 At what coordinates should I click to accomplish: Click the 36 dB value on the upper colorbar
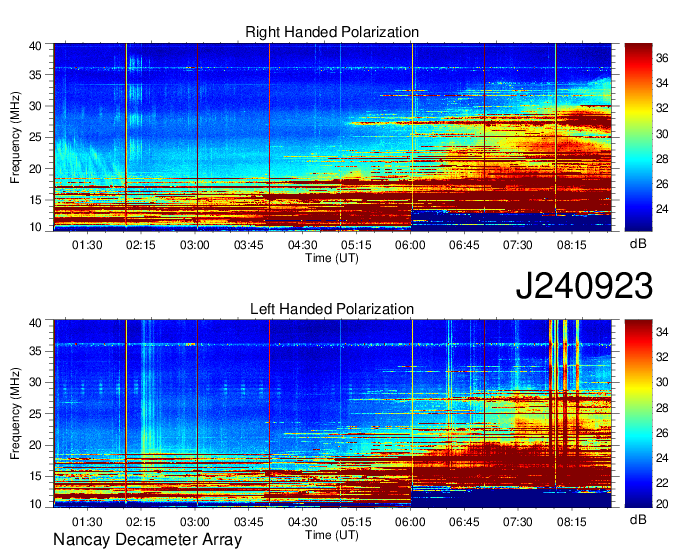coord(662,58)
